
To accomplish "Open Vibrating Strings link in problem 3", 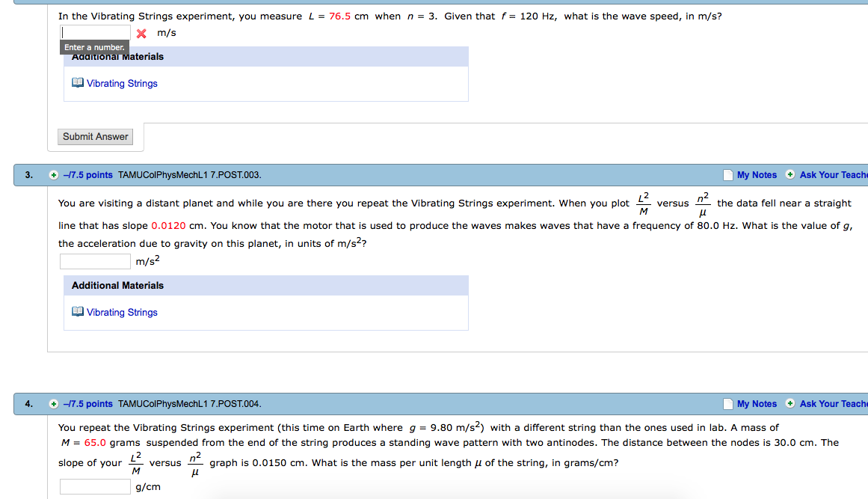I will coord(120,312).
